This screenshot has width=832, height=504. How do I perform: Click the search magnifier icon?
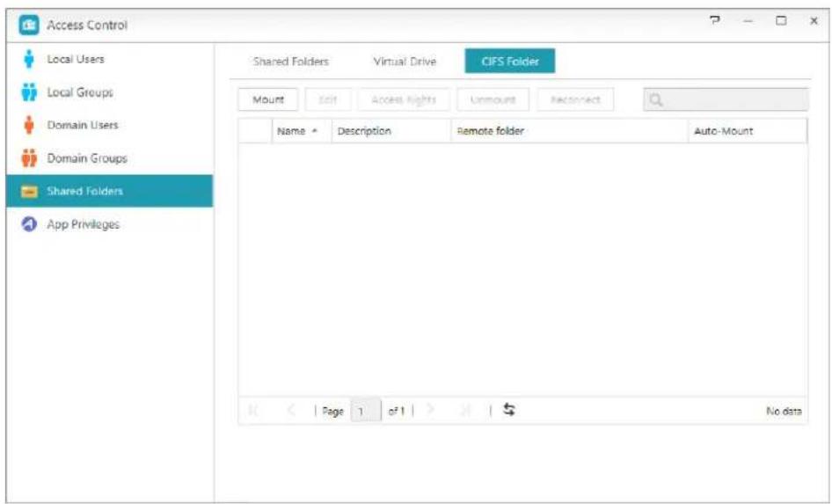click(x=656, y=99)
